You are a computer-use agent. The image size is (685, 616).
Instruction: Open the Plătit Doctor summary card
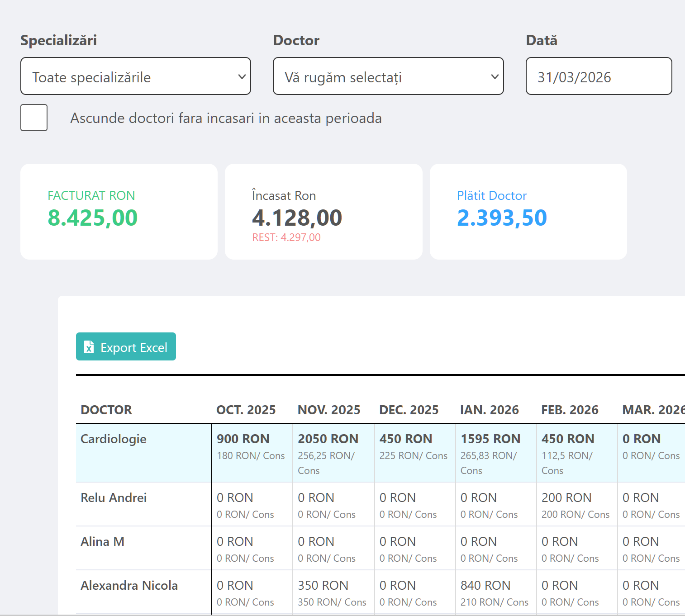point(528,212)
